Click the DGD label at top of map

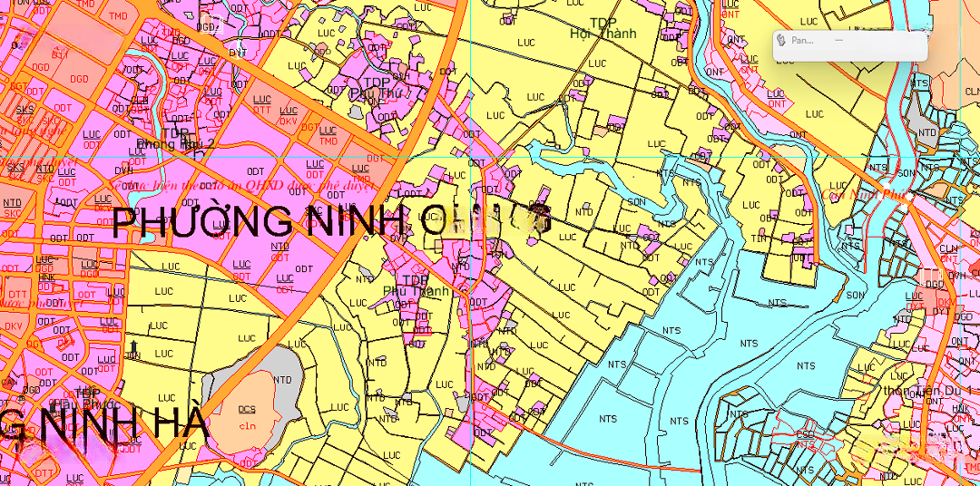click(x=209, y=26)
